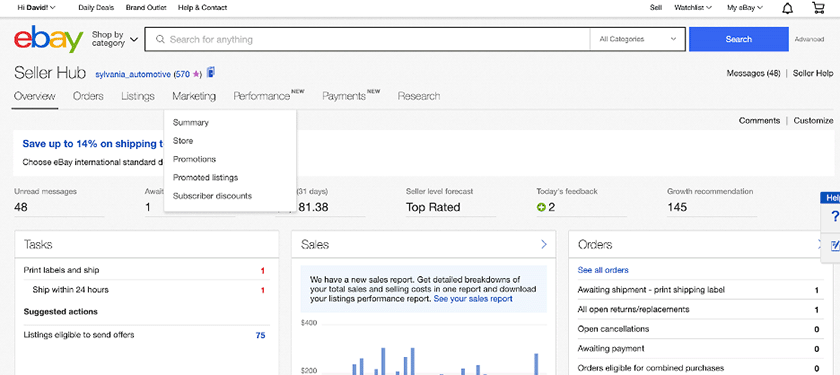The height and width of the screenshot is (375, 840).
Task: Click See all orders link
Action: [x=603, y=270]
